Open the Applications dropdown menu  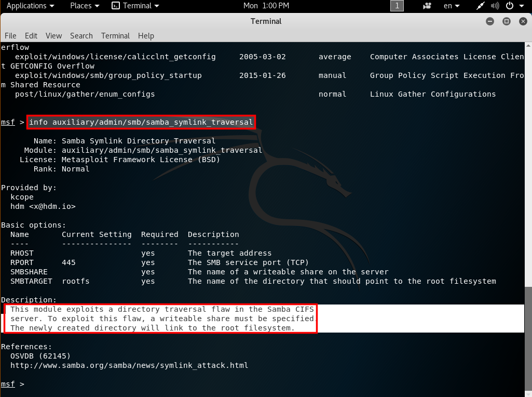[x=30, y=6]
